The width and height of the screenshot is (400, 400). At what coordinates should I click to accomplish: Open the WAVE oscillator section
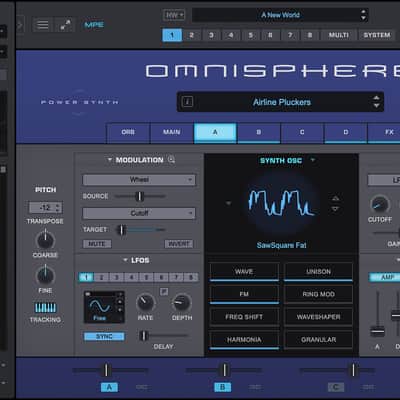coord(244,272)
